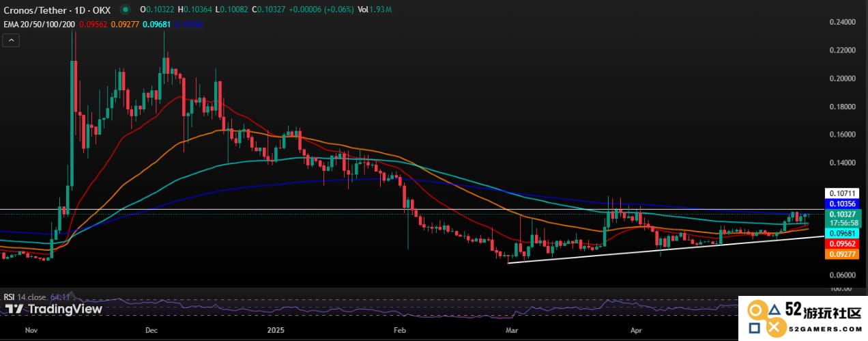
Task: Select the RSI 14 close indicator legend
Action: [x=26, y=297]
